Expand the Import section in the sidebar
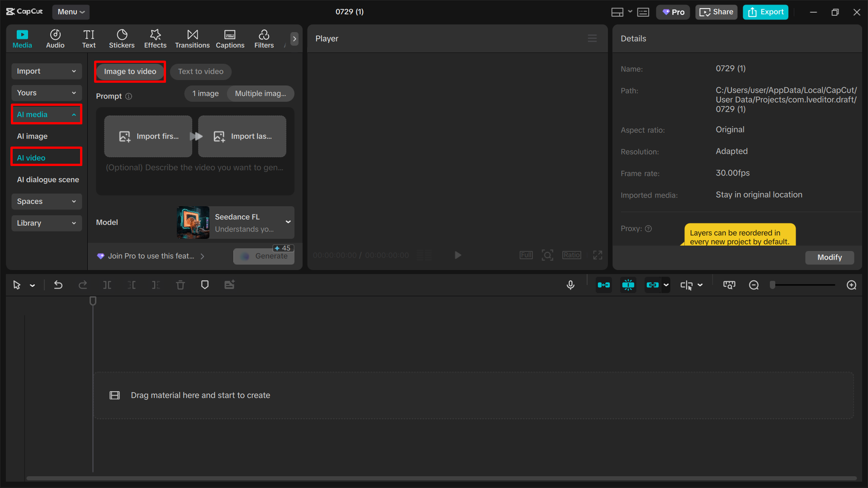868x488 pixels. click(x=46, y=71)
